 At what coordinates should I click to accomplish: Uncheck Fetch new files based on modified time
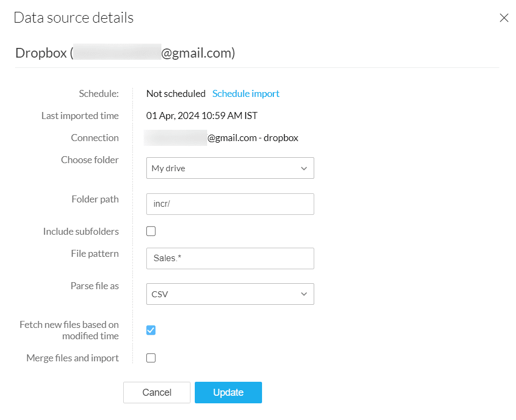pyautogui.click(x=151, y=330)
